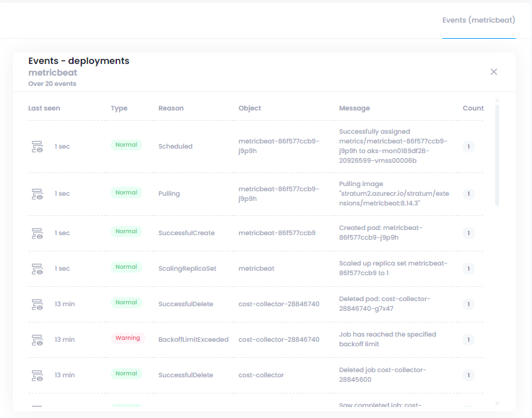This screenshot has height=418, width=532.
Task: Sort by the Type column header
Action: [x=119, y=109]
